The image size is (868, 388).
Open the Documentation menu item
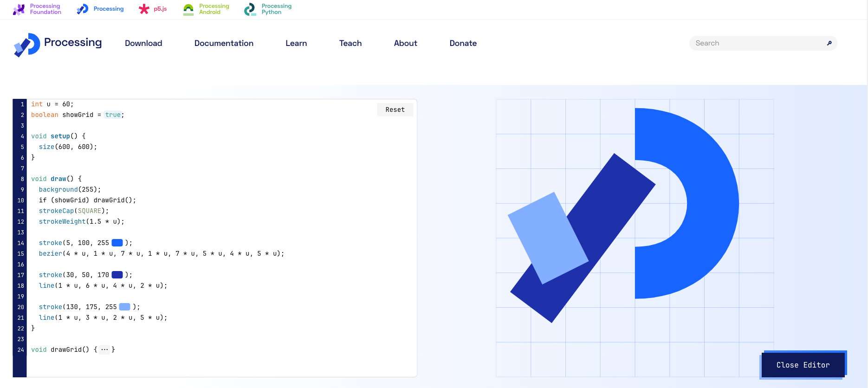[x=224, y=43]
